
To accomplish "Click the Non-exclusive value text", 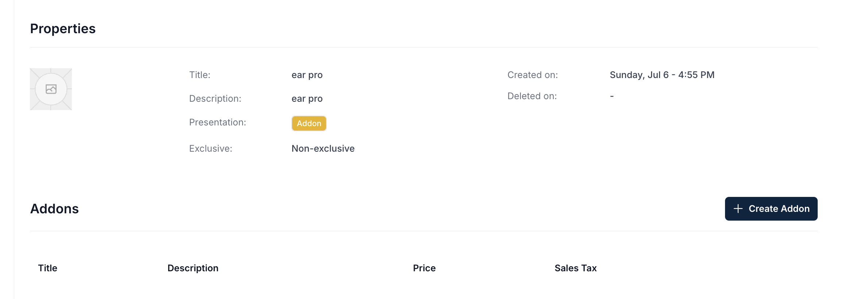I will point(323,148).
